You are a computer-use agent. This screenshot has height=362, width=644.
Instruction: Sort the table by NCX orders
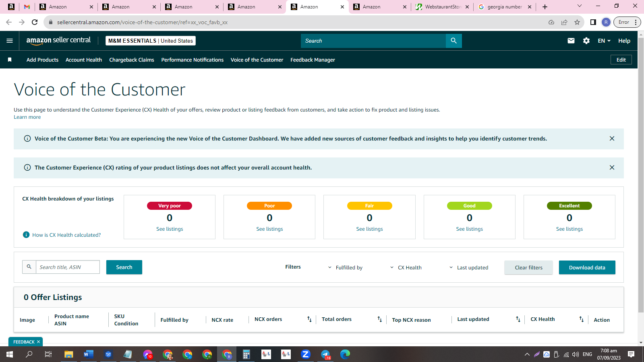coord(309,319)
